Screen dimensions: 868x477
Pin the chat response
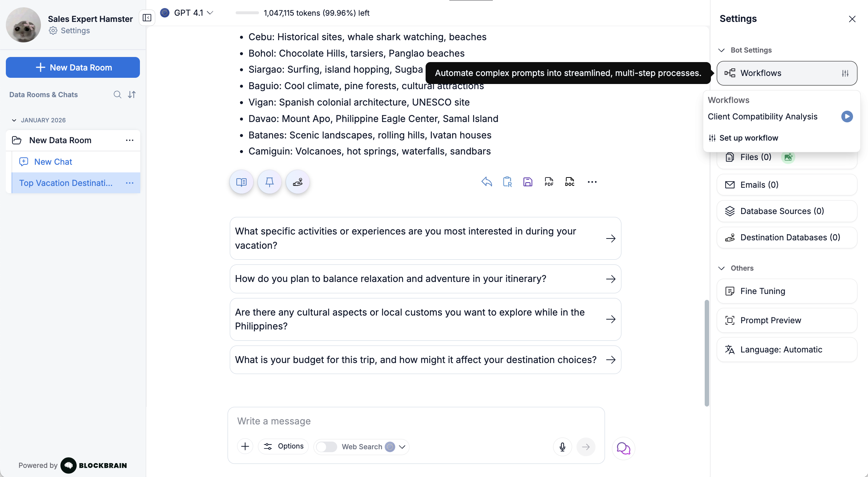(x=270, y=182)
